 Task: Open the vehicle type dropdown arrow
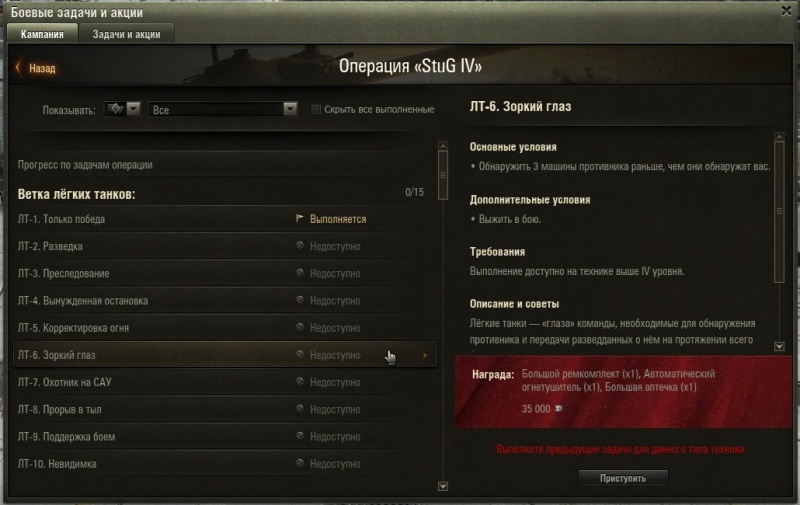click(x=134, y=109)
